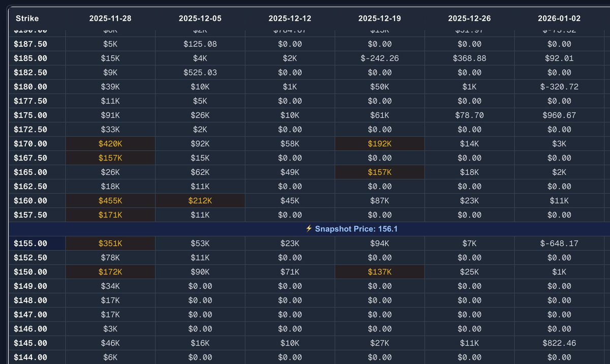Click the $525.03 cell
The height and width of the screenshot is (364, 610).
click(x=200, y=73)
